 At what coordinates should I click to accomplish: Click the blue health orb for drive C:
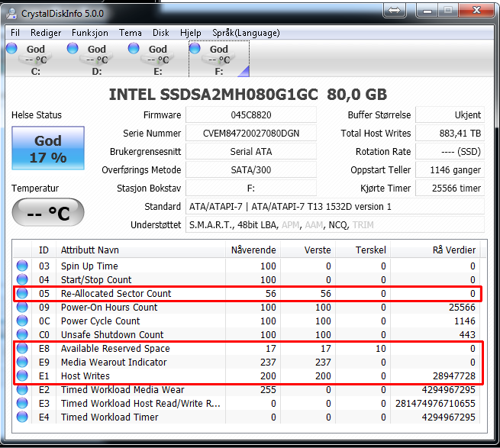click(11, 48)
